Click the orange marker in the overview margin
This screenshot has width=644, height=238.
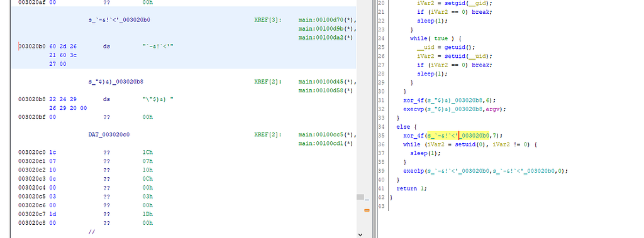coord(367,210)
